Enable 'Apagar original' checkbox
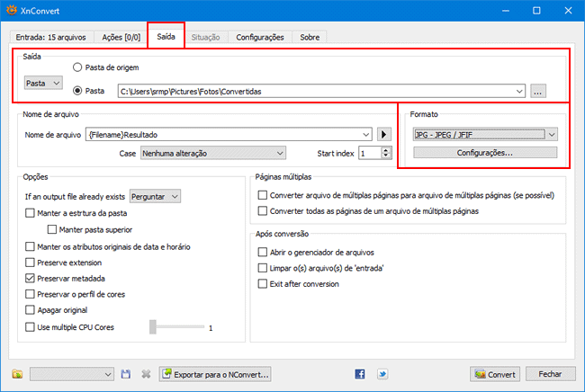This screenshot has width=585, height=392. tap(31, 311)
